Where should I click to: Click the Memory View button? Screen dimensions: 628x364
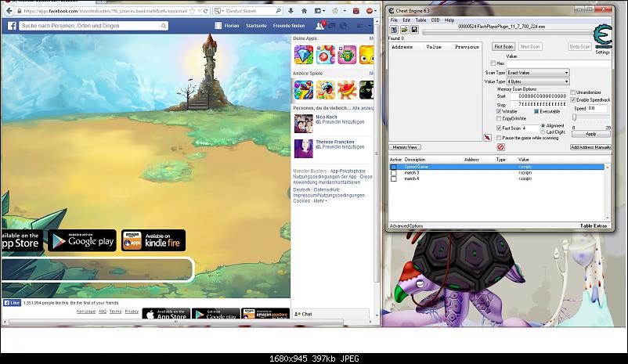[x=405, y=147]
